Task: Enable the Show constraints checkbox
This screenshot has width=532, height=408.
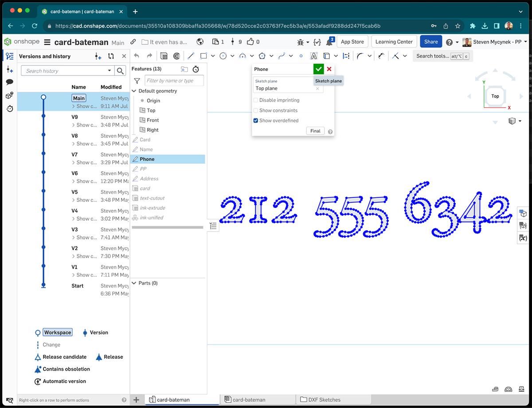Action: tap(256, 110)
